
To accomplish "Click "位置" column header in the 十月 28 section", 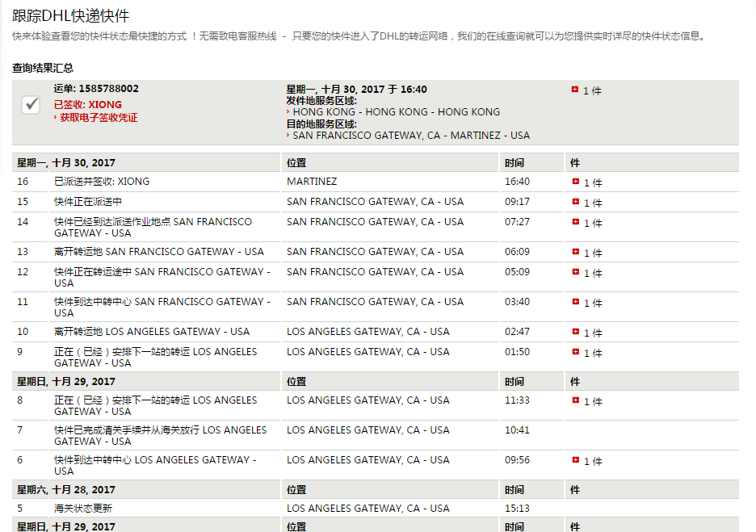I will coord(296,489).
